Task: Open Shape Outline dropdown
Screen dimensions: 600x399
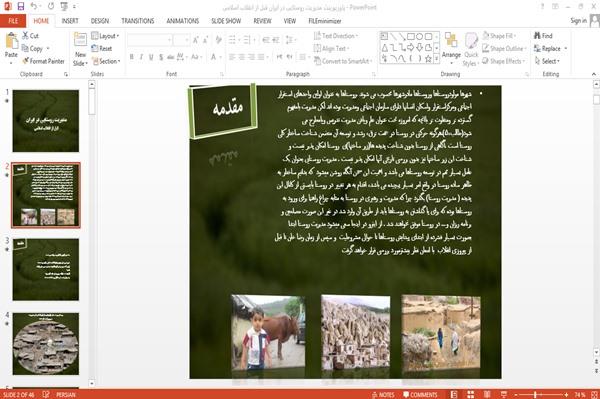Action: tap(504, 48)
